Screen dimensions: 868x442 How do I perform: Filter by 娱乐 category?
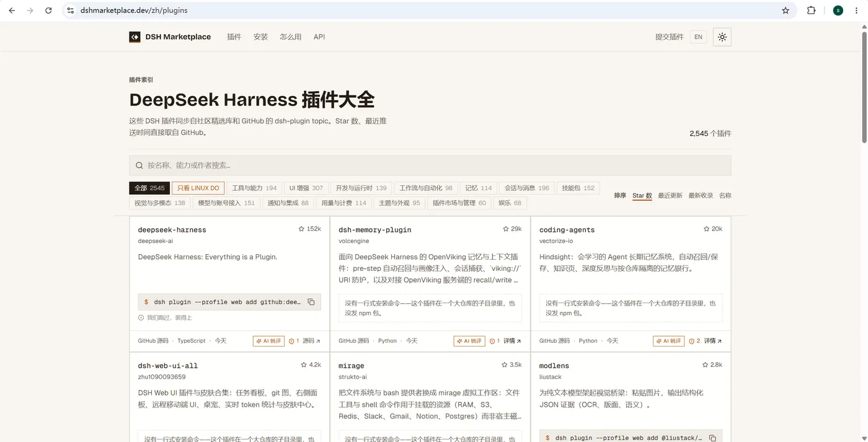pos(510,203)
